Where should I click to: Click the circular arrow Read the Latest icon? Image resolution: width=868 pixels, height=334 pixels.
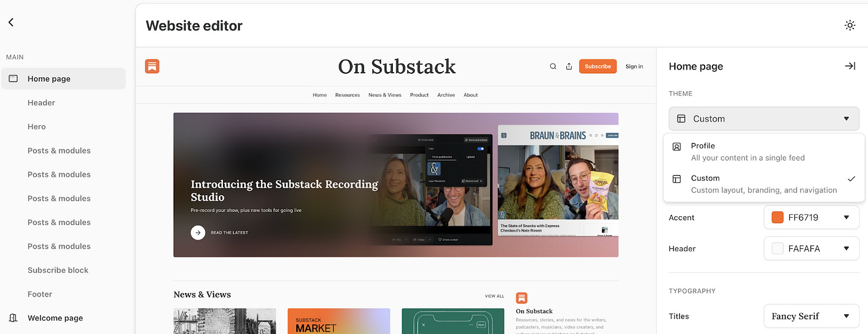point(198,232)
